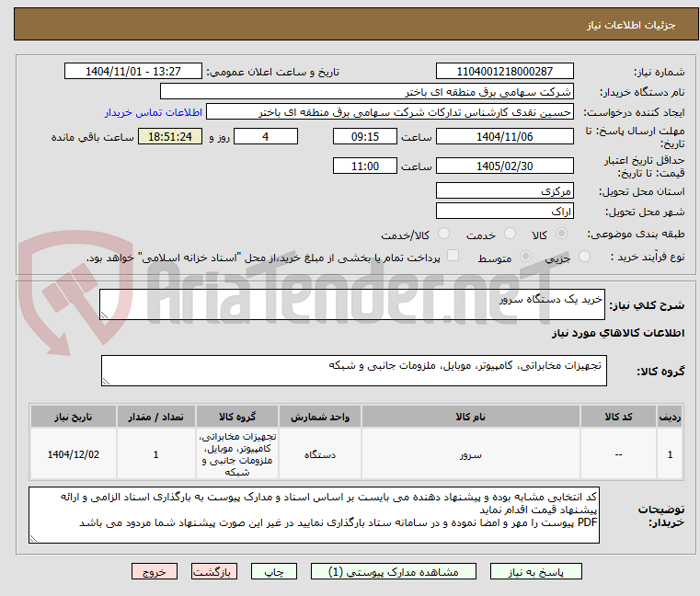Select the جزیی purchase type radio
This screenshot has width=700, height=596.
point(584,257)
